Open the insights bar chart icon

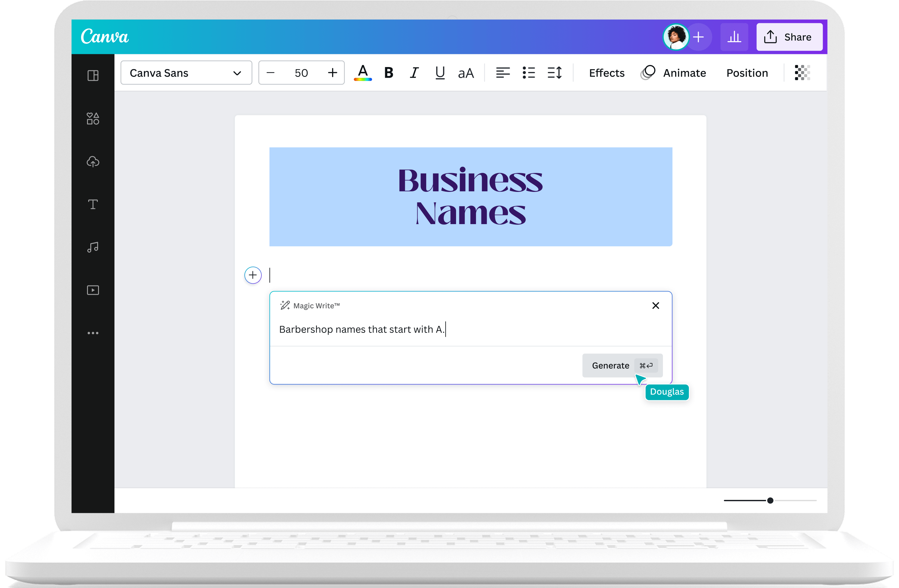pos(734,37)
